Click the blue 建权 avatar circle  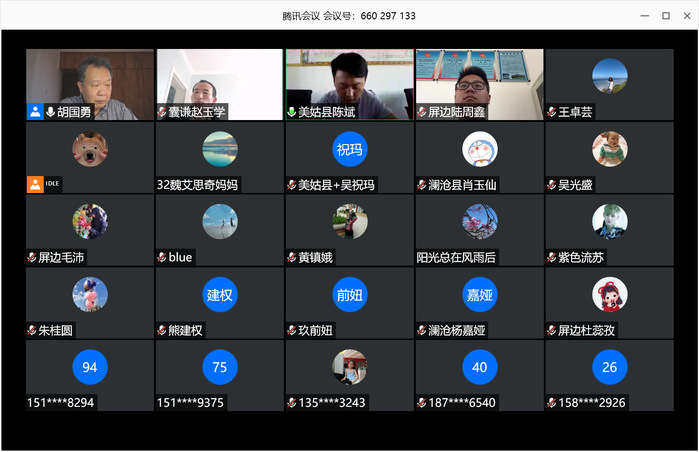click(x=220, y=294)
